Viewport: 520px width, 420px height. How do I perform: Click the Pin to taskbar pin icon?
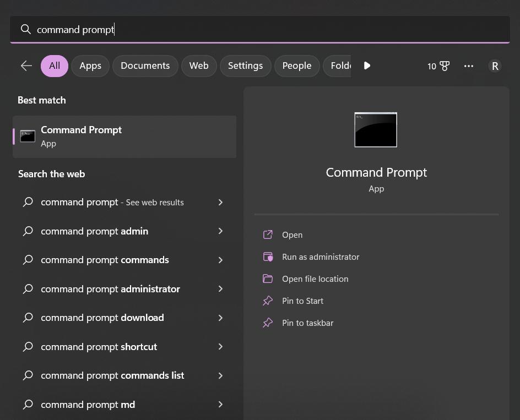268,323
